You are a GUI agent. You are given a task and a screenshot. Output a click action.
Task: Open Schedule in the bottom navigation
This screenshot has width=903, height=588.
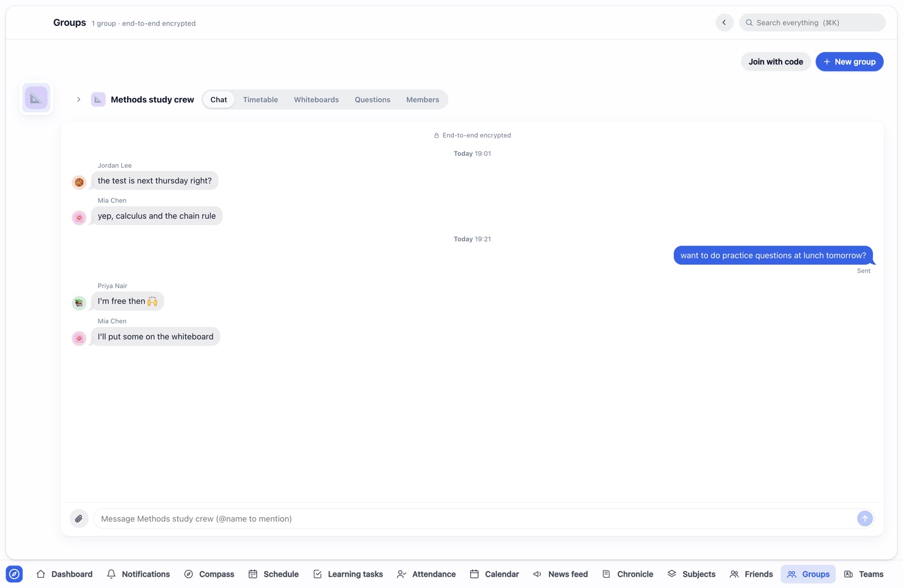[x=274, y=574]
